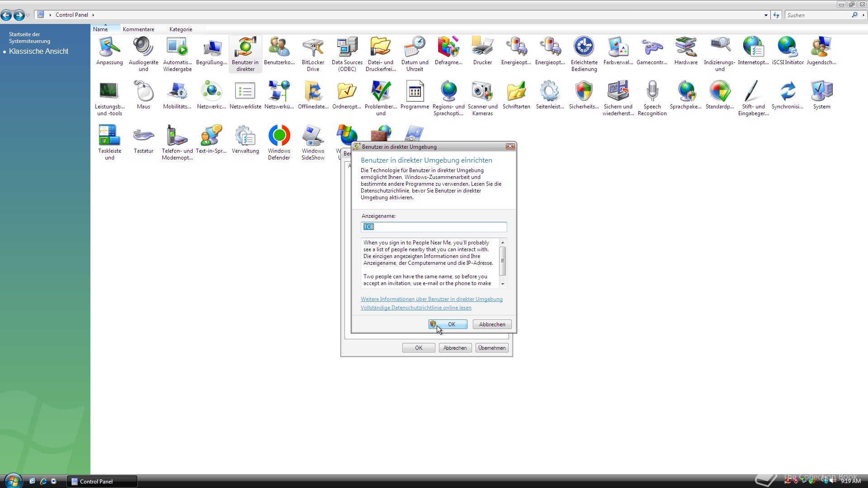Open the Gamecontroller icon
This screenshot has width=868, height=488.
point(652,51)
